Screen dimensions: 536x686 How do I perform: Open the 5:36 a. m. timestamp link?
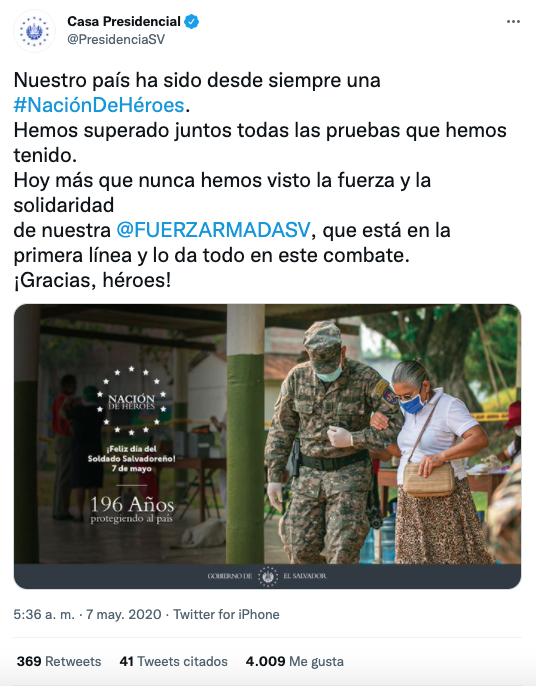click(44, 614)
